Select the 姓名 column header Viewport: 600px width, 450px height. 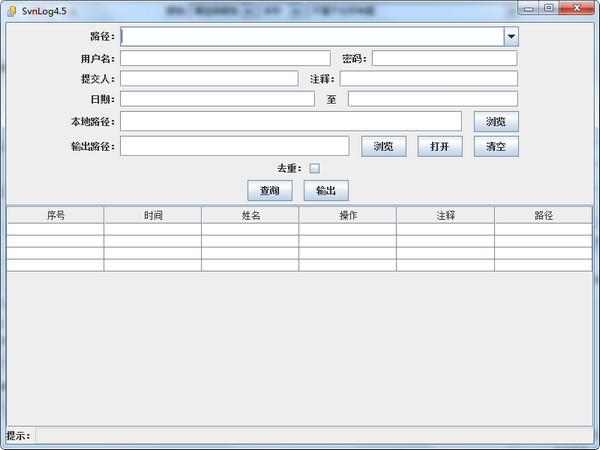pos(250,215)
